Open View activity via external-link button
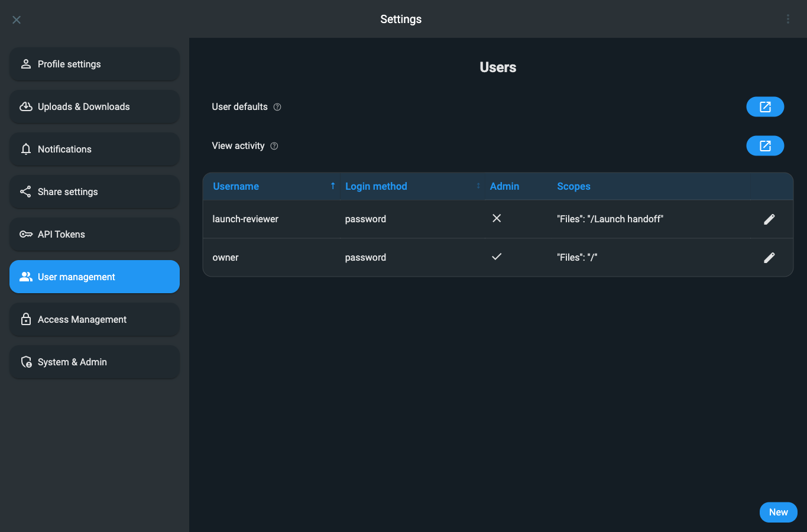Viewport: 807px width, 532px height. pos(765,145)
